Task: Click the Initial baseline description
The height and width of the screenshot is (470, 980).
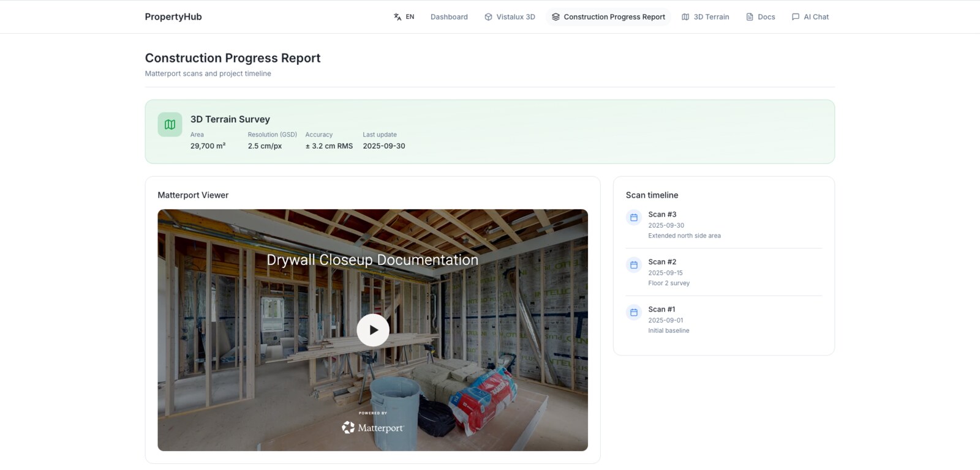Action: tap(669, 330)
